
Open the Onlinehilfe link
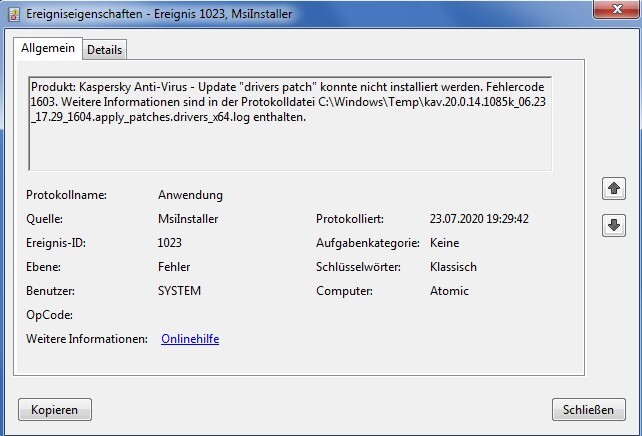(190, 339)
